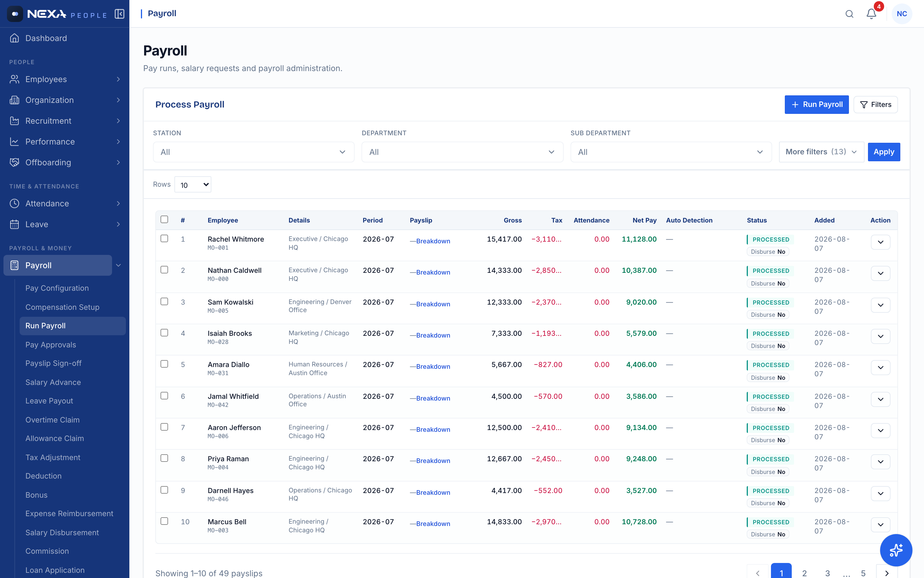
Task: Click the Attendance clock icon
Action: (x=14, y=203)
